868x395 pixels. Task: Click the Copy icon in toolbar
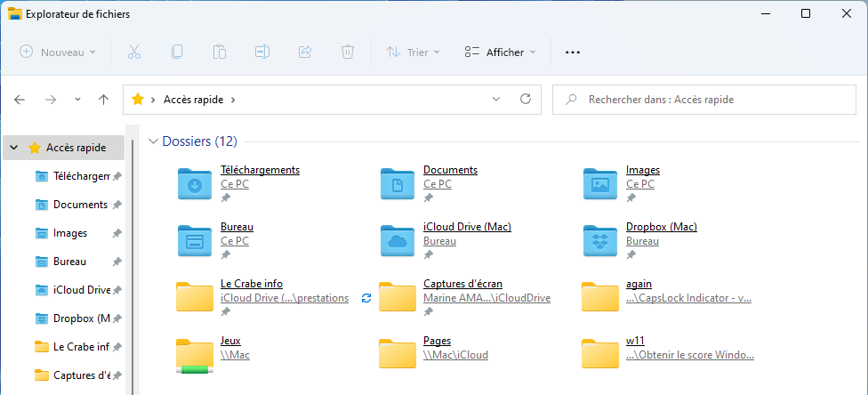pos(177,52)
